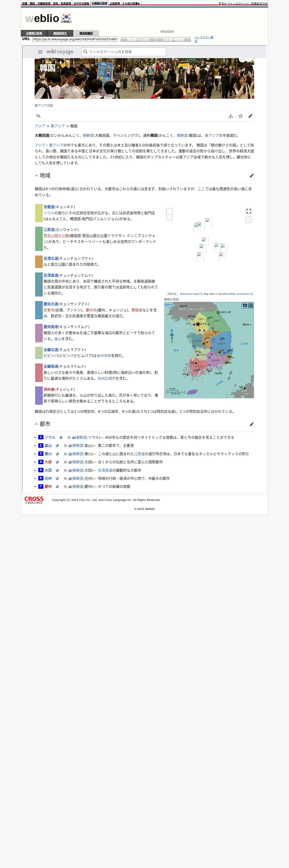Click the globe icon next to 釜山
Image resolution: width=289 pixels, height=868 pixels.
point(57,446)
